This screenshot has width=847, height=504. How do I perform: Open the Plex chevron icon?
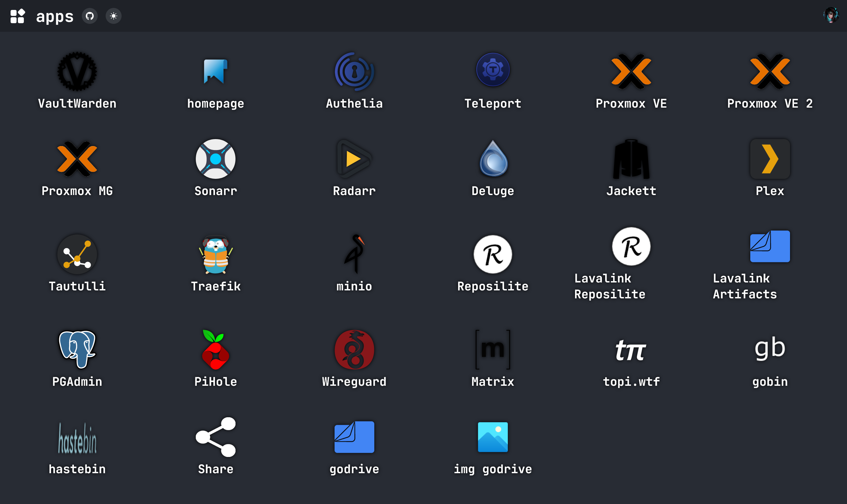click(769, 159)
